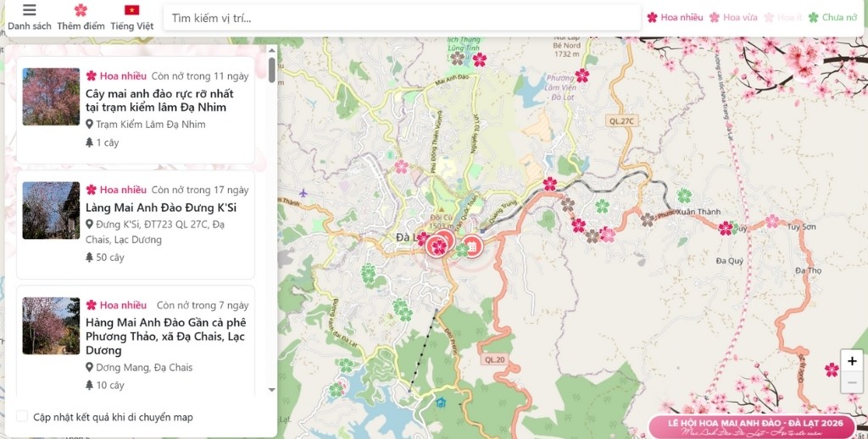Open Làng Mai Anh Đào Đưng K'Si listing
868x439 pixels.
click(x=161, y=208)
